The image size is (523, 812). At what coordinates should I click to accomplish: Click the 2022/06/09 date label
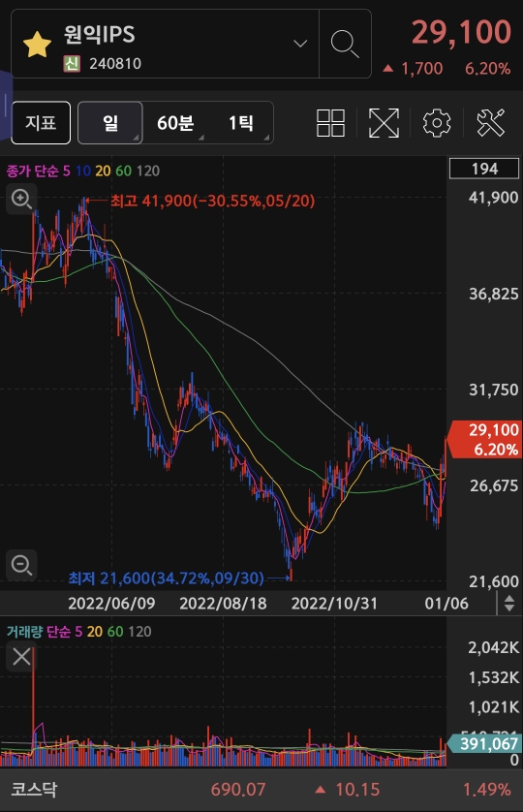(x=111, y=604)
